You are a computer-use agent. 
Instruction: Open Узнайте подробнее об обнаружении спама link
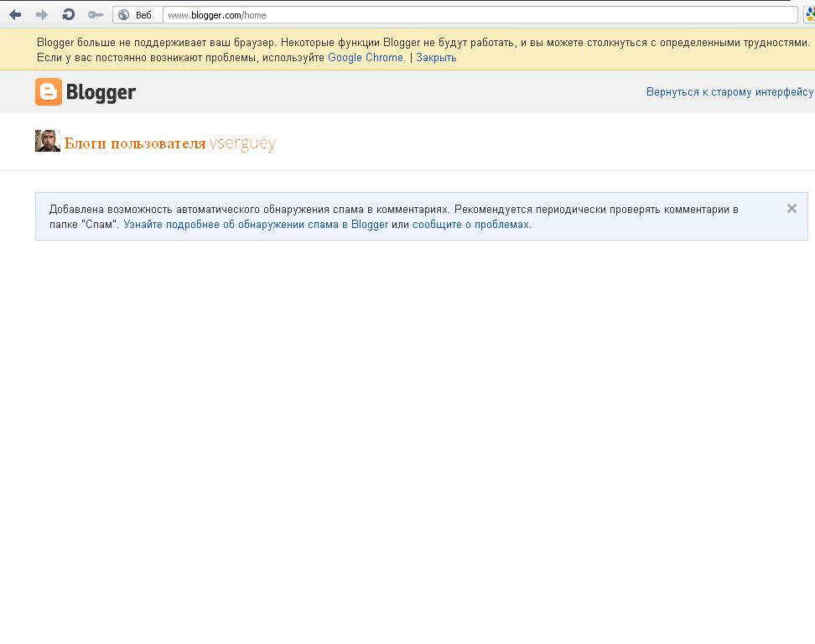tap(256, 225)
